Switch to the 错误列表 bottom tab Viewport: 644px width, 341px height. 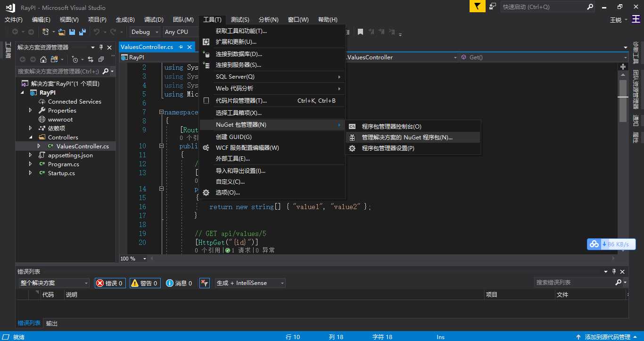pos(29,323)
